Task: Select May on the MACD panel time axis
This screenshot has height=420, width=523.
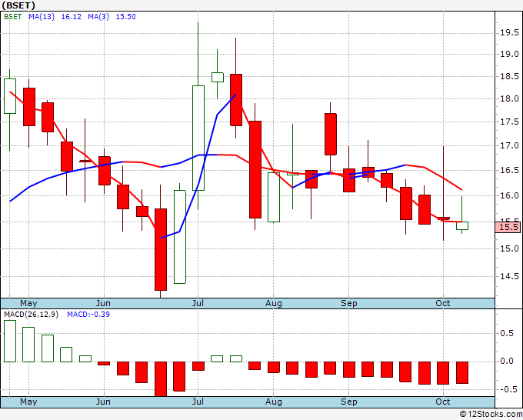Action: tap(28, 402)
